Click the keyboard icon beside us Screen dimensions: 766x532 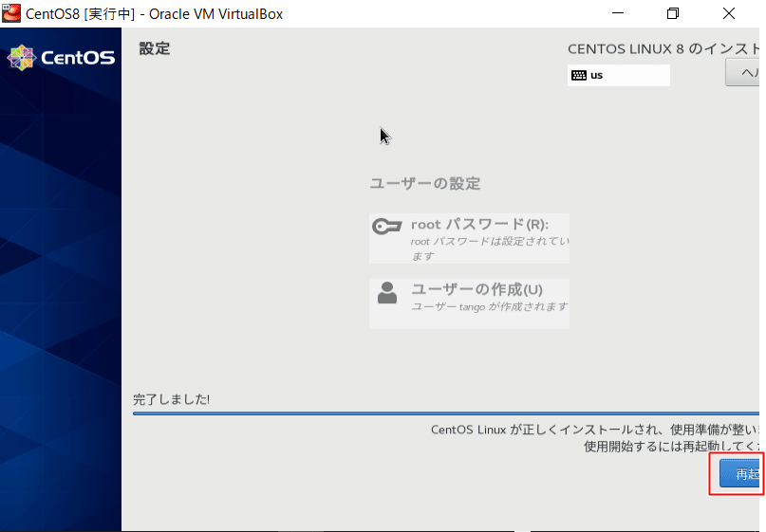point(579,75)
